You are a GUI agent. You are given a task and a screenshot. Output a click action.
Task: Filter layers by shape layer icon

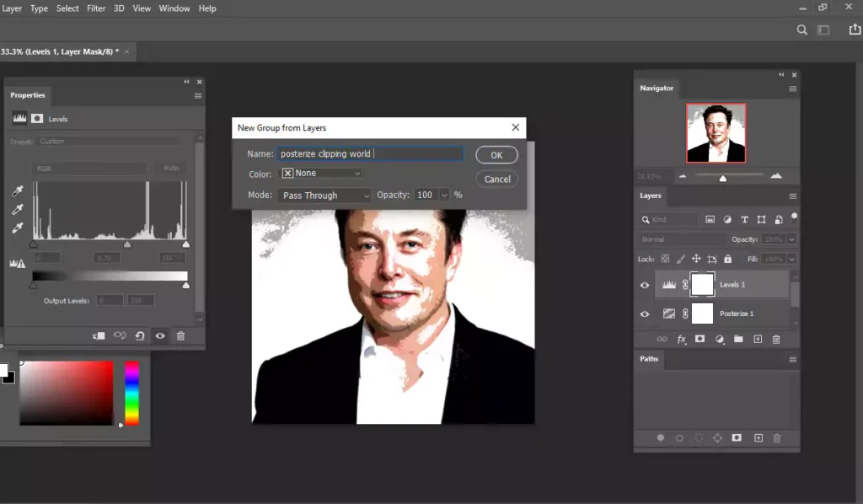[x=761, y=219]
